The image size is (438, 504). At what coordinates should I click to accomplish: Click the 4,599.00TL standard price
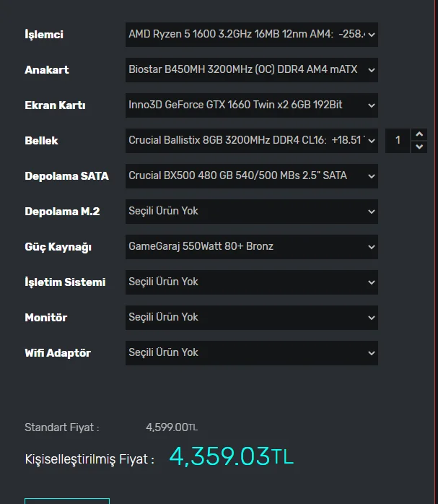click(x=172, y=427)
